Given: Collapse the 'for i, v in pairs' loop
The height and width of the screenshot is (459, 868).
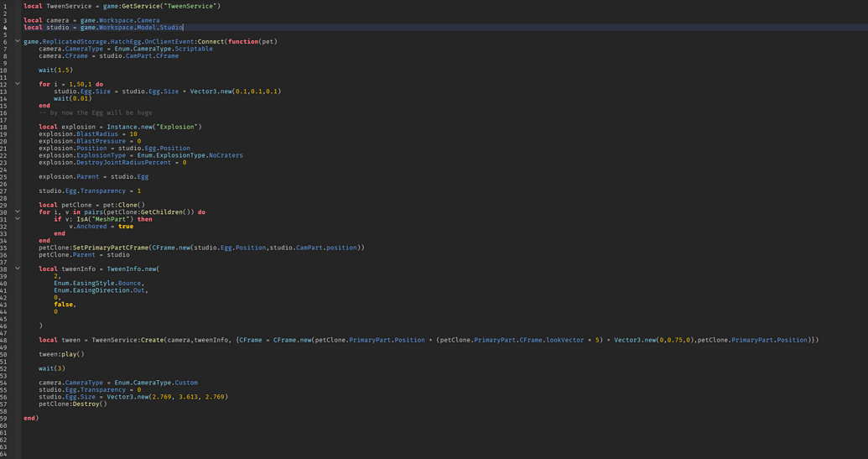Looking at the screenshot, I should pyautogui.click(x=17, y=212).
